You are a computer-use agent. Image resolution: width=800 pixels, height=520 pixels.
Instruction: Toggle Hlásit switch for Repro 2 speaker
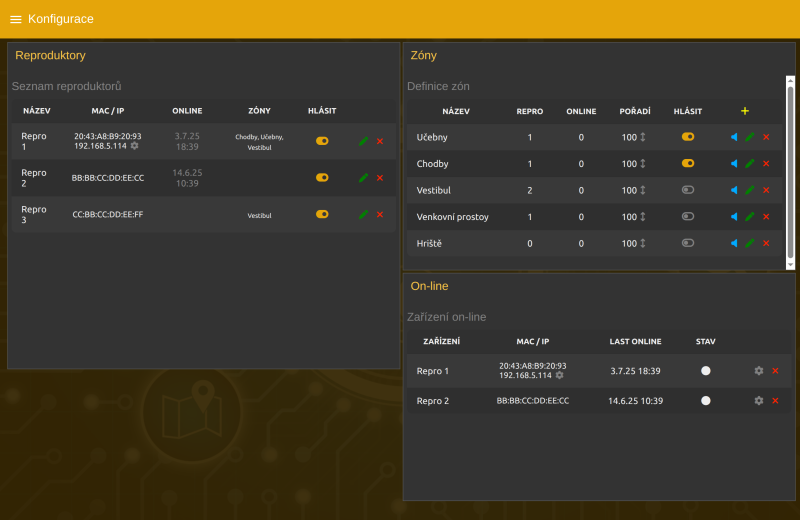(x=322, y=177)
